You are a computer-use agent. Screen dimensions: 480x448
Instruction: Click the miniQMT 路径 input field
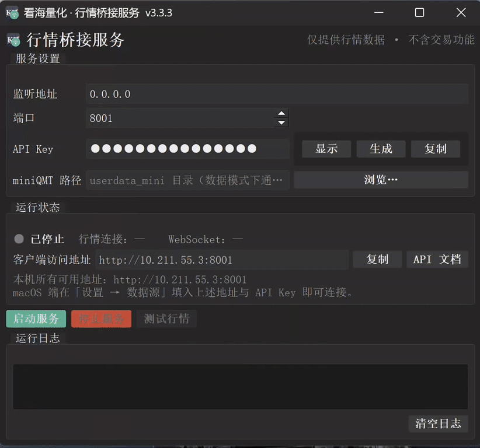click(187, 180)
